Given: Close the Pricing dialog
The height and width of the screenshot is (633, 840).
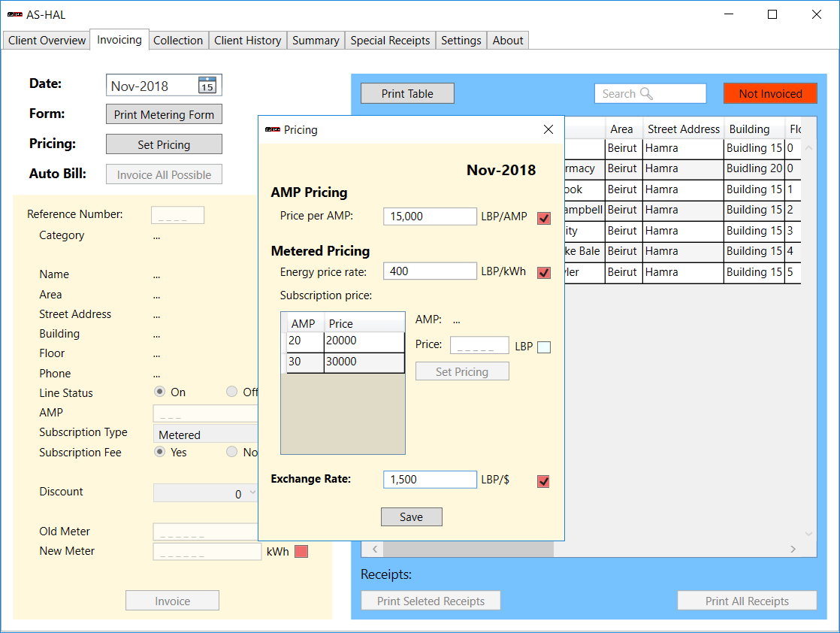Looking at the screenshot, I should coord(548,130).
